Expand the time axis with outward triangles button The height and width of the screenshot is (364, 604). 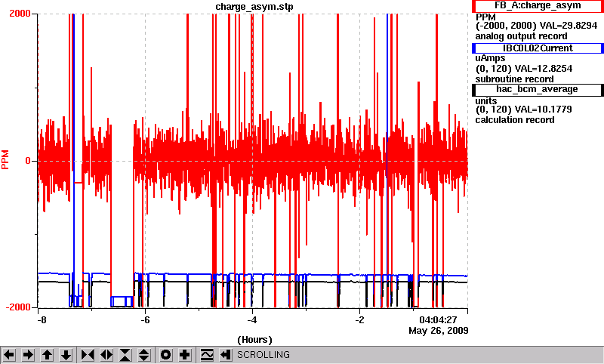106,355
